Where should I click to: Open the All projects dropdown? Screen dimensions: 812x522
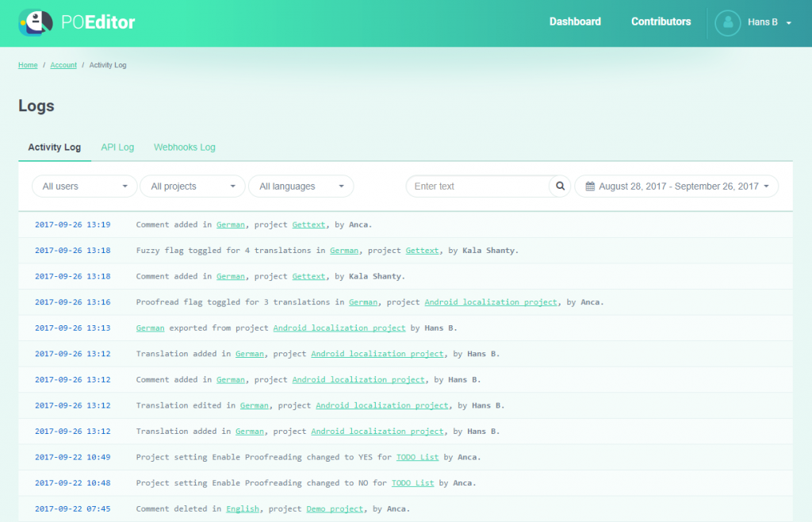pyautogui.click(x=192, y=186)
